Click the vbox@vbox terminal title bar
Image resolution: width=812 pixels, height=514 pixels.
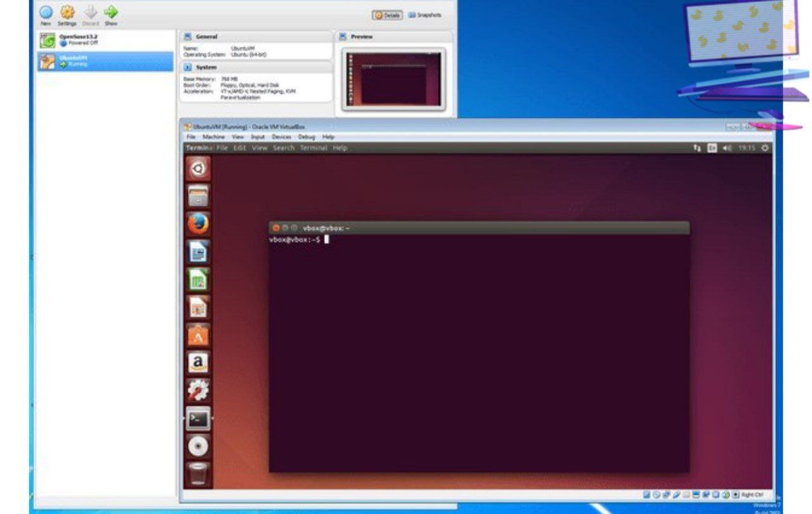[x=479, y=228]
